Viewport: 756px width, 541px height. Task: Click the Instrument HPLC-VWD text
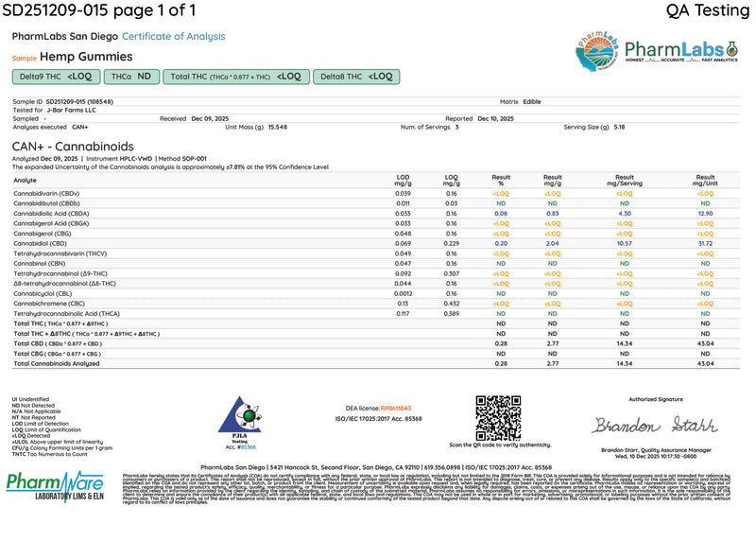coord(119,159)
